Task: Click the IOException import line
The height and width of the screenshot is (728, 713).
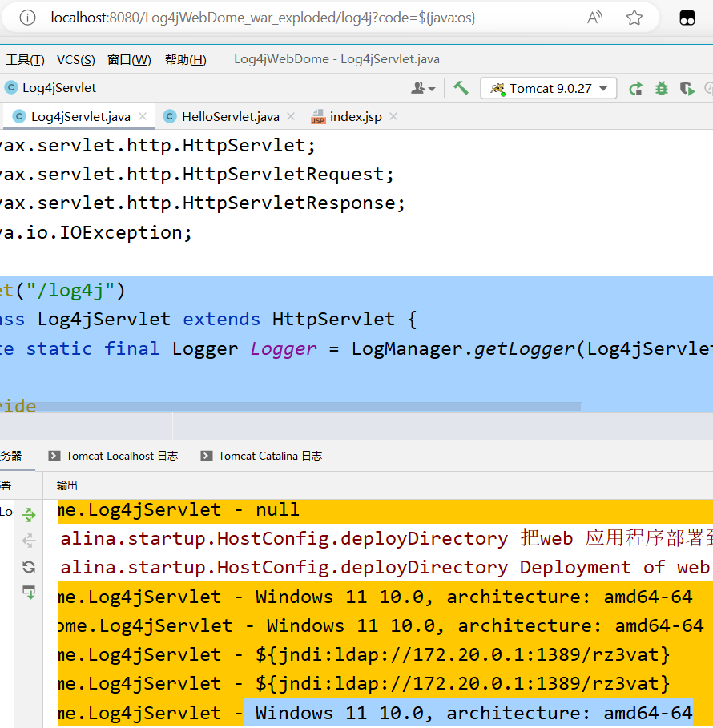Action: 96,232
